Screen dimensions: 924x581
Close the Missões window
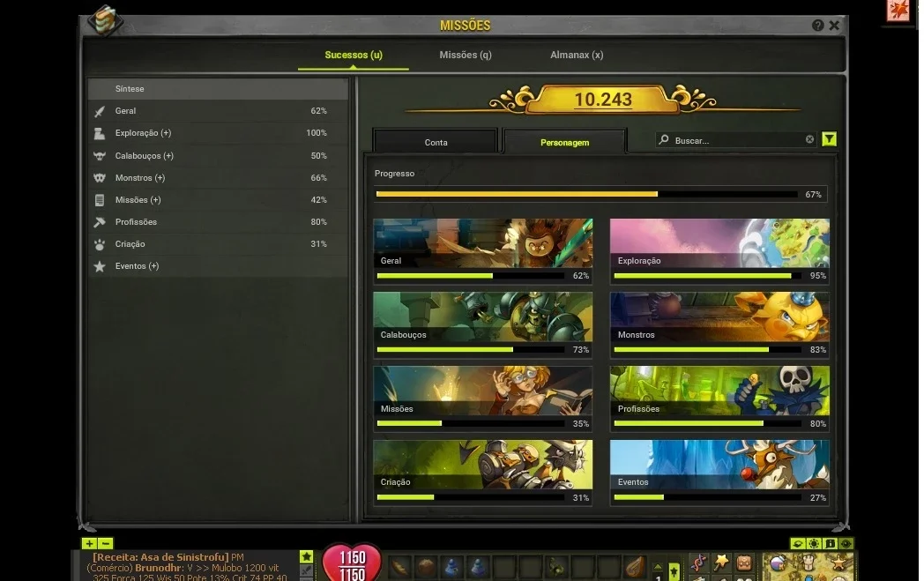pos(834,25)
